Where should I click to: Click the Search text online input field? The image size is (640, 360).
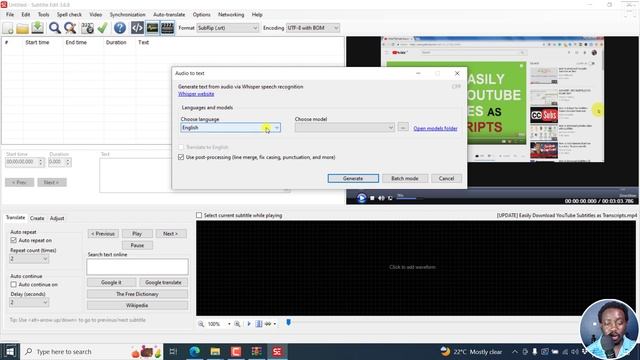pos(137,267)
